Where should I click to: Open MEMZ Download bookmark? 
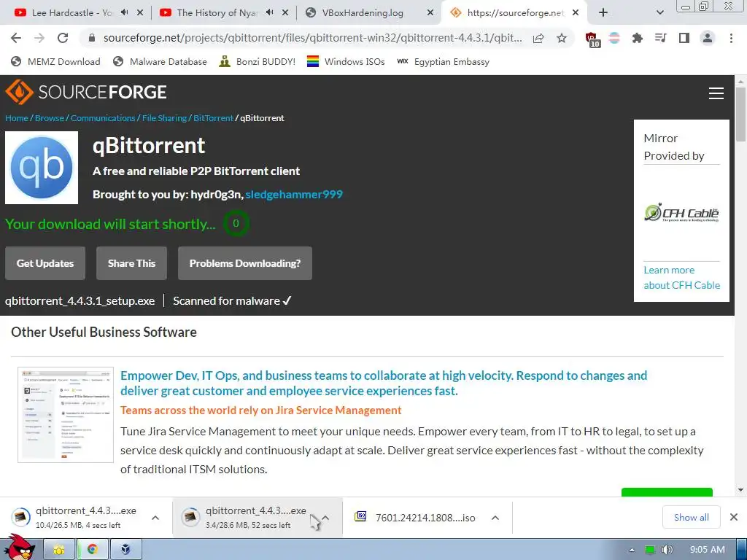55,61
